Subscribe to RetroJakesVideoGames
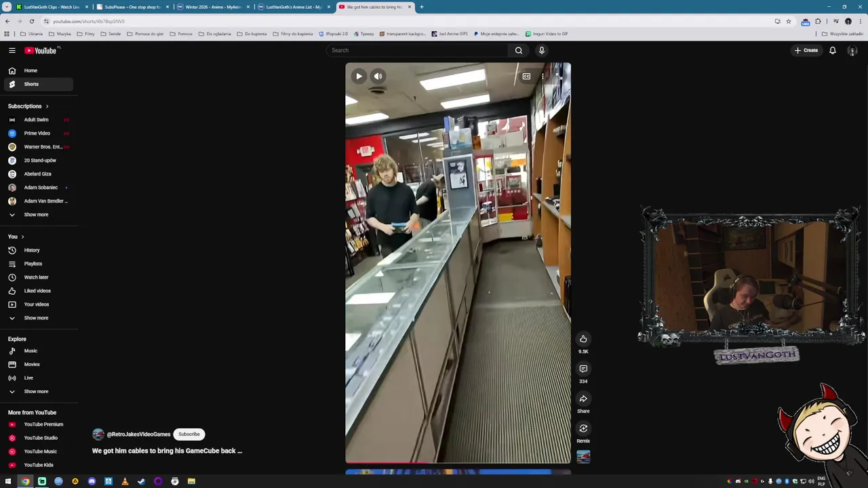The image size is (868, 488). (x=189, y=434)
